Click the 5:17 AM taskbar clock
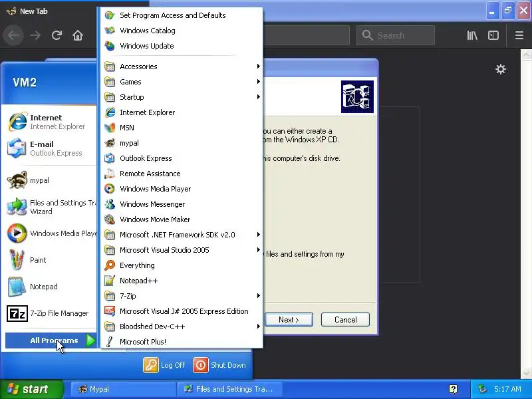The image size is (532, 399). pos(507,389)
